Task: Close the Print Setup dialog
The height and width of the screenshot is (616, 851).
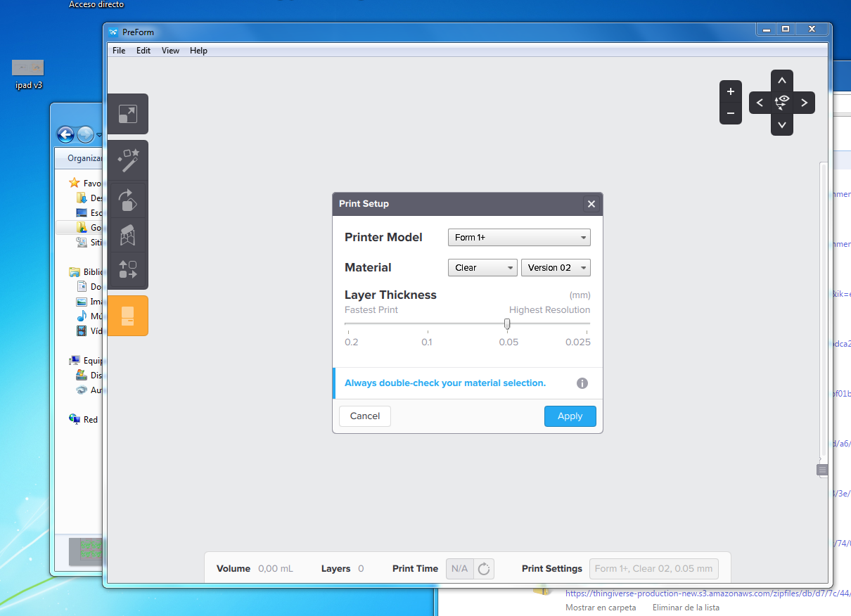Action: [591, 204]
